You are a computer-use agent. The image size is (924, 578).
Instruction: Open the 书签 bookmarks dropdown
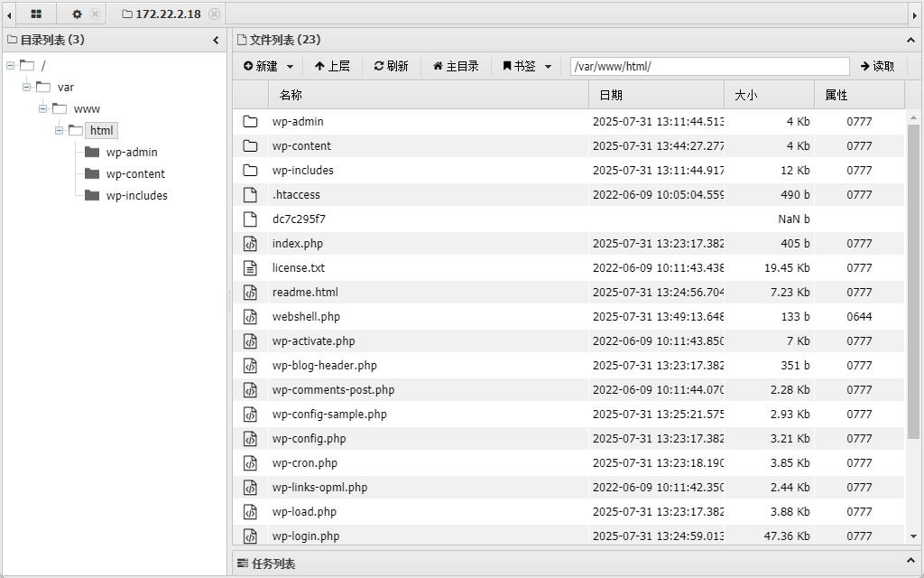pyautogui.click(x=527, y=66)
